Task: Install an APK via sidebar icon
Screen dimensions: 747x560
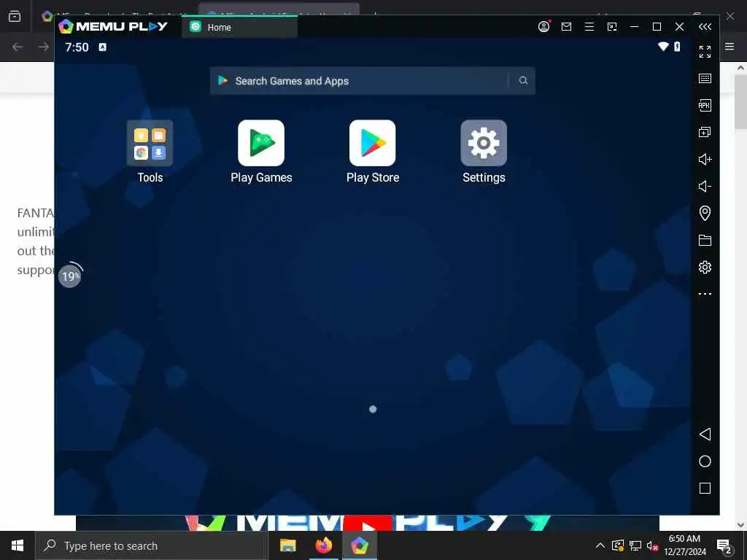Action: point(705,105)
